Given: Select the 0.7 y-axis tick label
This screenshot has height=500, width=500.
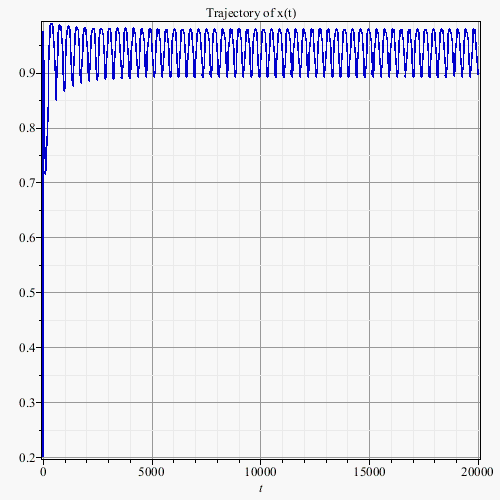Looking at the screenshot, I should click(27, 183).
